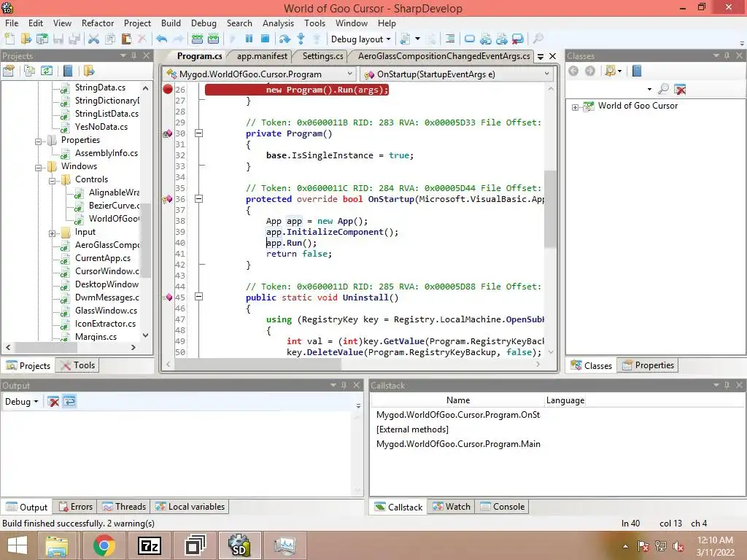Open the Refactor menu
747x560 pixels.
98,23
